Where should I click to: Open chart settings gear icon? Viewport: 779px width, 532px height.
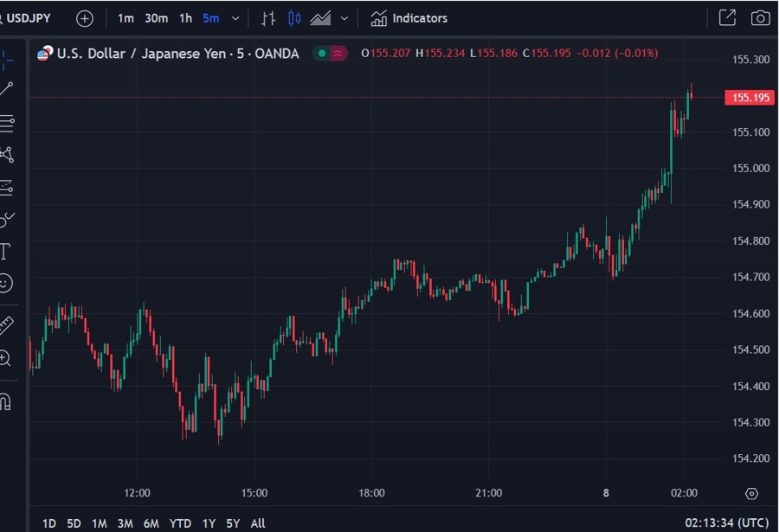751,493
